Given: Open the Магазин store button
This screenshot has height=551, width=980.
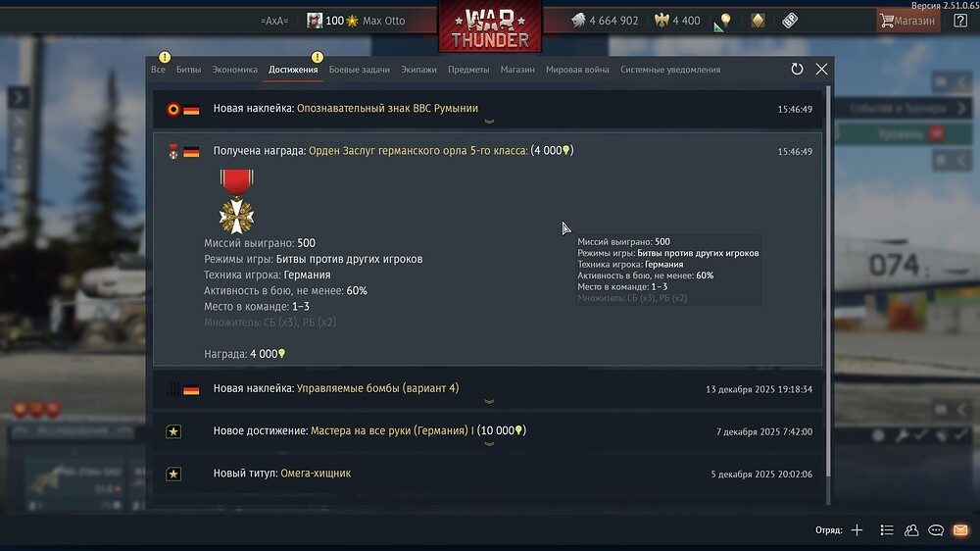Looking at the screenshot, I should (x=908, y=21).
